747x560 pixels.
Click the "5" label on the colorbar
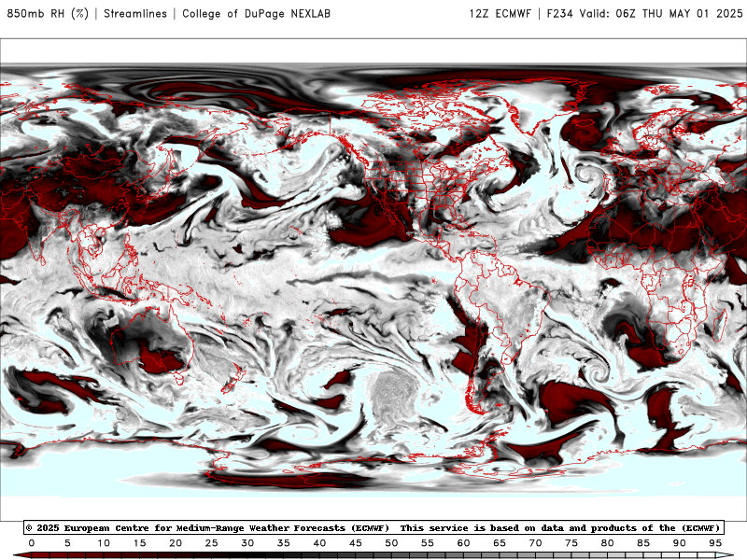tap(67, 543)
